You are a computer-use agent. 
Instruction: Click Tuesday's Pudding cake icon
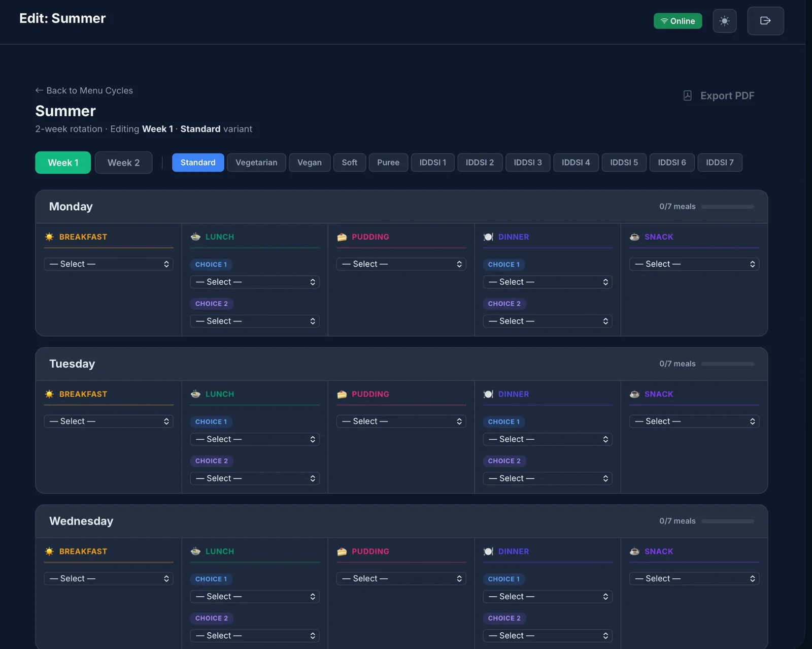pos(342,394)
